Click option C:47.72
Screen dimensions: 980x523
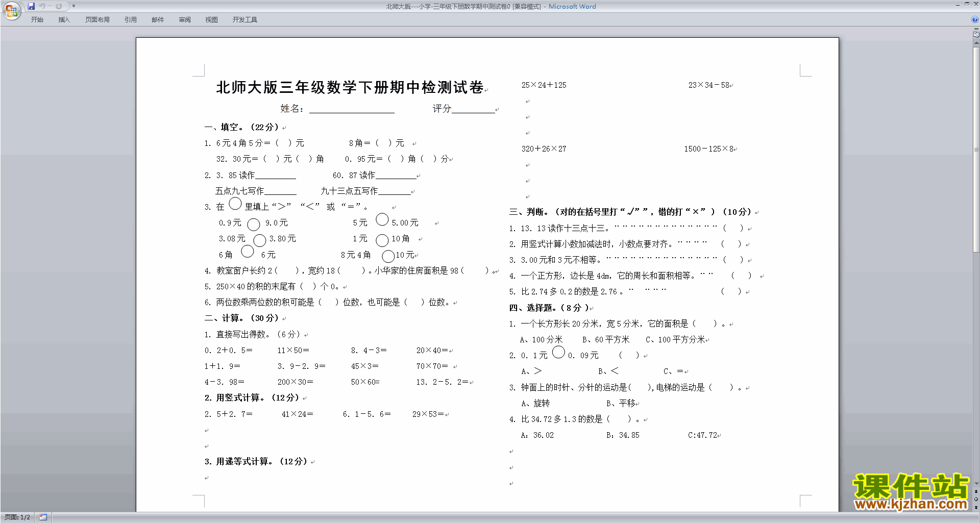(702, 435)
